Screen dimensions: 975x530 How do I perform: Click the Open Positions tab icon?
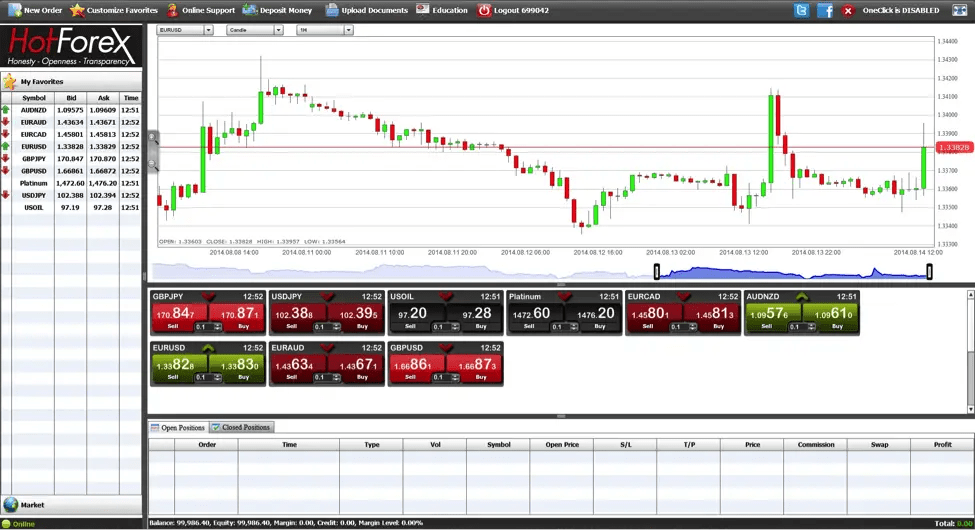point(155,427)
